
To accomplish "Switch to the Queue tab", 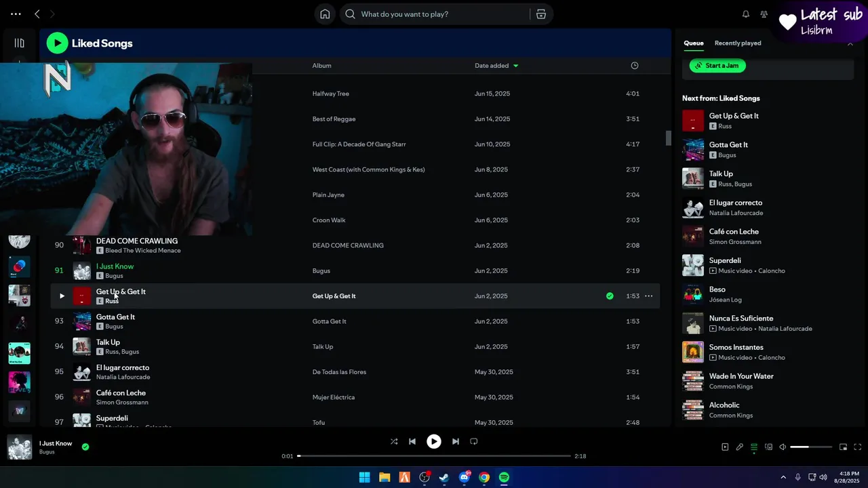I will [694, 43].
